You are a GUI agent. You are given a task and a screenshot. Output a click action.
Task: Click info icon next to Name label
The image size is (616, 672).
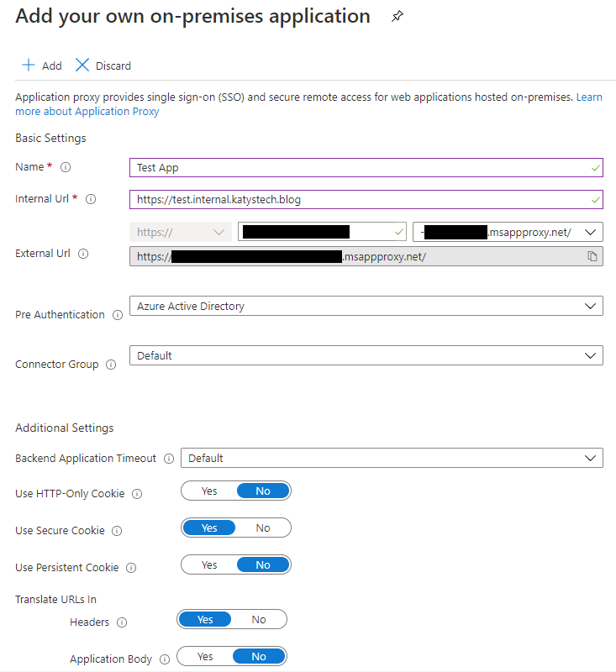tap(66, 167)
